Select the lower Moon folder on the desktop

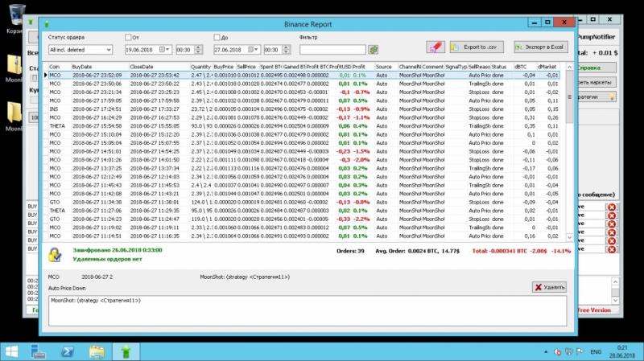click(14, 117)
